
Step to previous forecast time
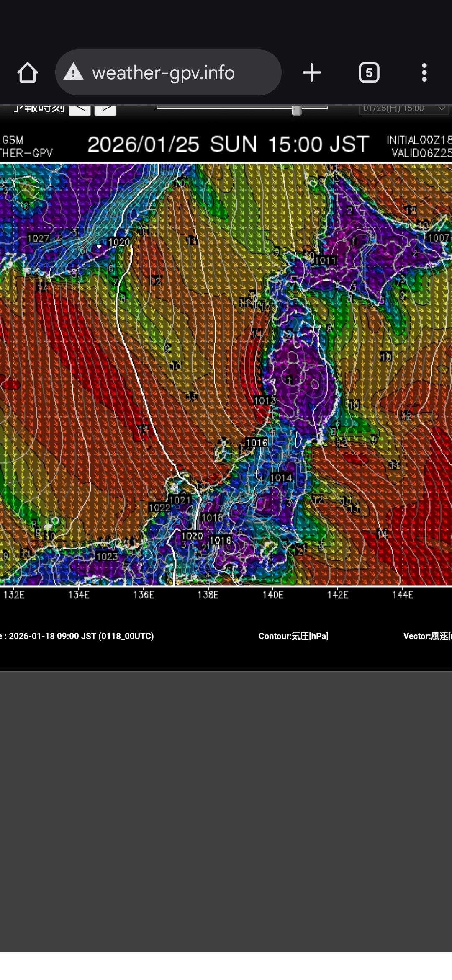(x=80, y=109)
